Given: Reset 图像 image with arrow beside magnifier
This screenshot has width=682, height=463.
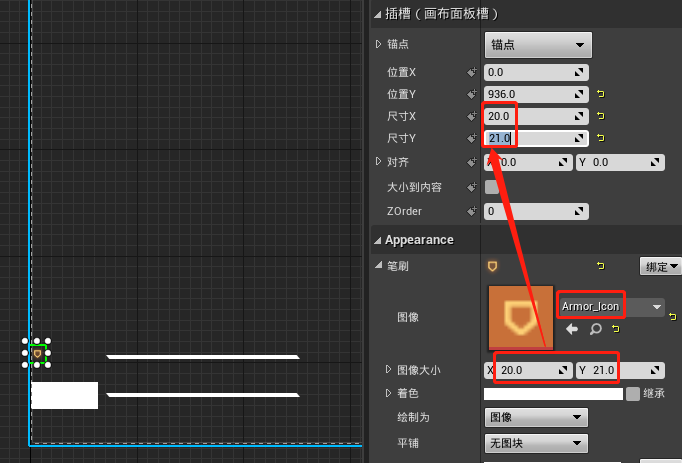Looking at the screenshot, I should coord(615,329).
